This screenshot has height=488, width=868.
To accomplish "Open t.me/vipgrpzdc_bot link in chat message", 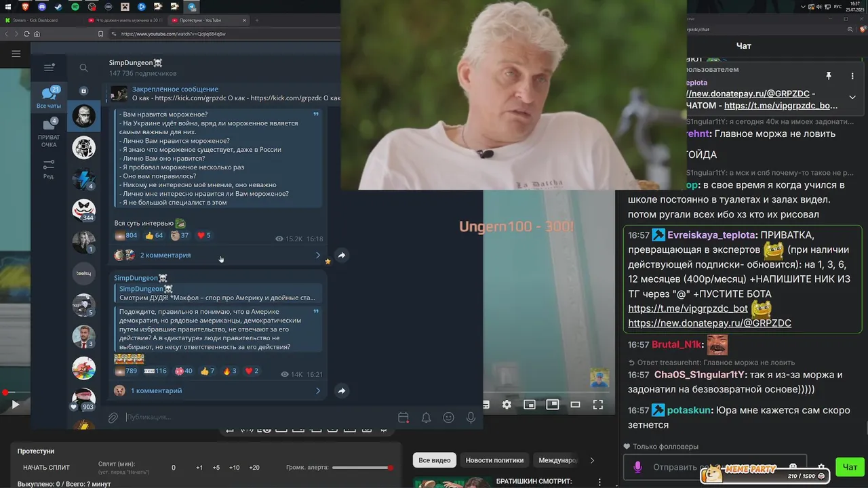I will [x=688, y=308].
